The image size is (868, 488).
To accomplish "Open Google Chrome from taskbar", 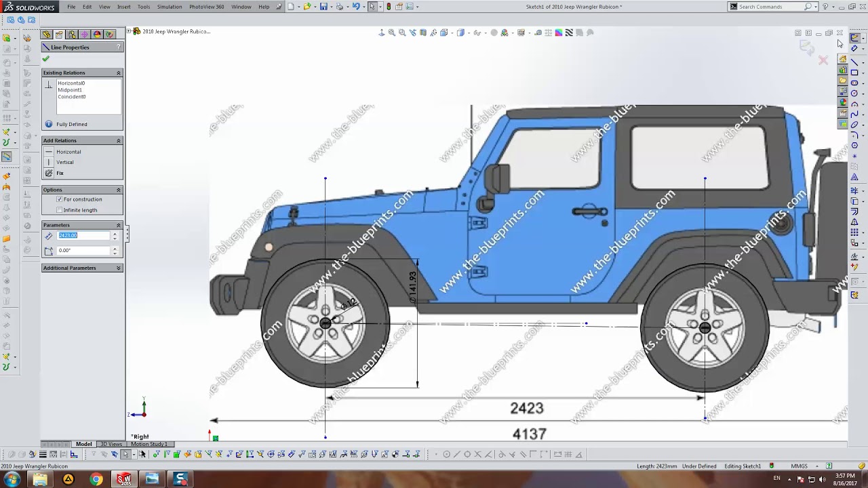I will point(96,479).
